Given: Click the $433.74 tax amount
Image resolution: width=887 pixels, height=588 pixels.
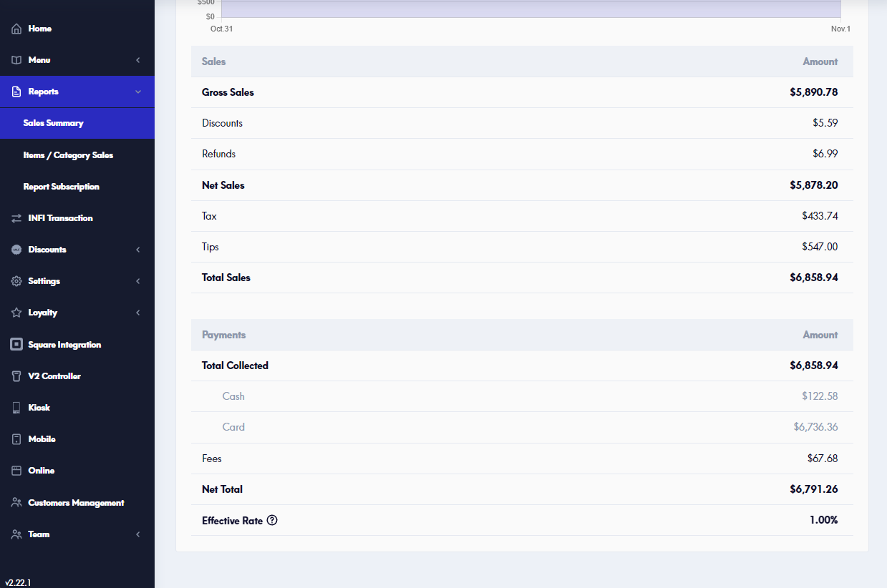Looking at the screenshot, I should coord(820,216).
